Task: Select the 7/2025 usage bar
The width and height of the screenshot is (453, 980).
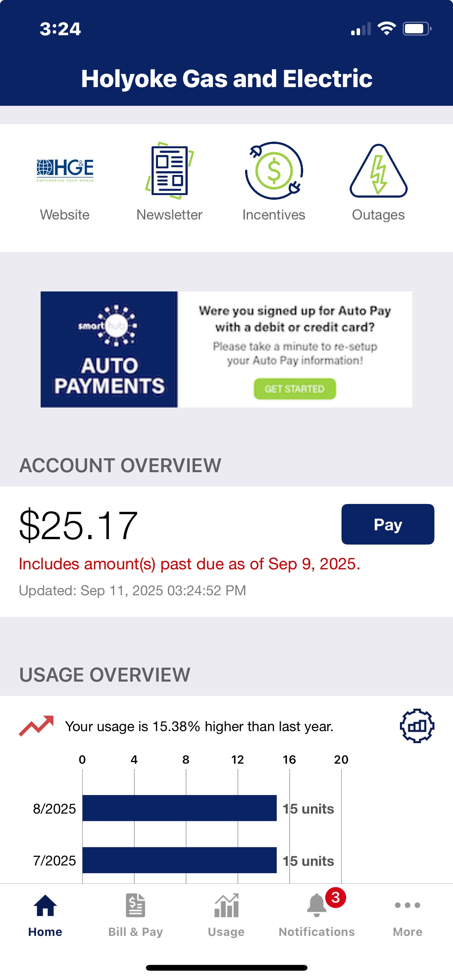Action: pos(179,860)
